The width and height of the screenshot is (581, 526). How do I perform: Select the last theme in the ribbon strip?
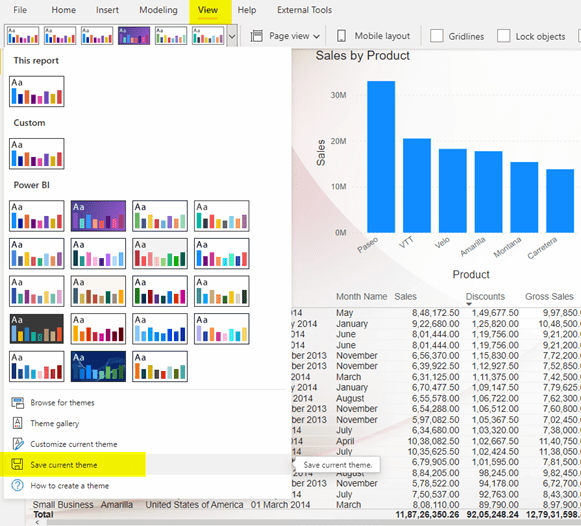click(x=208, y=36)
